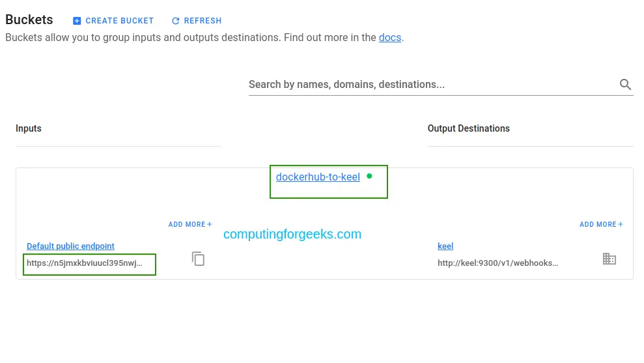This screenshot has width=644, height=363.
Task: Click the CREATE BUCKET button label
Action: coord(120,21)
